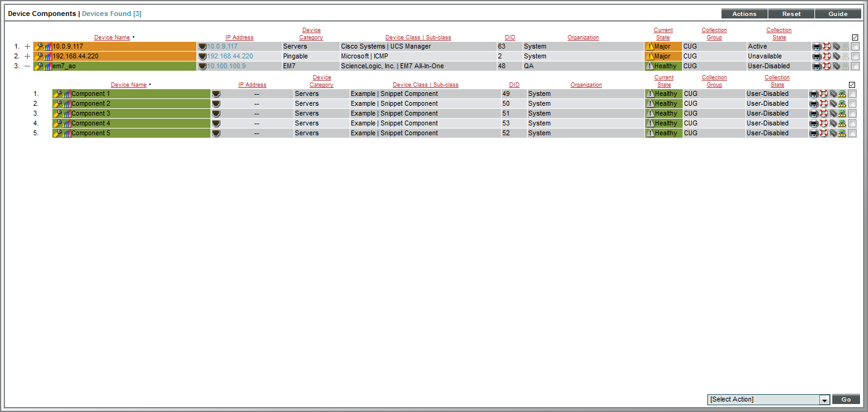The width and height of the screenshot is (868, 412).
Task: Expand the 10.0.9.117 device row
Action: click(x=27, y=47)
